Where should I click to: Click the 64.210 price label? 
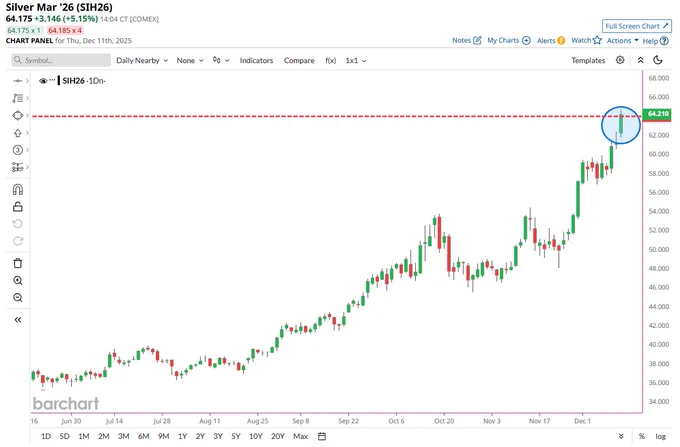(x=657, y=114)
